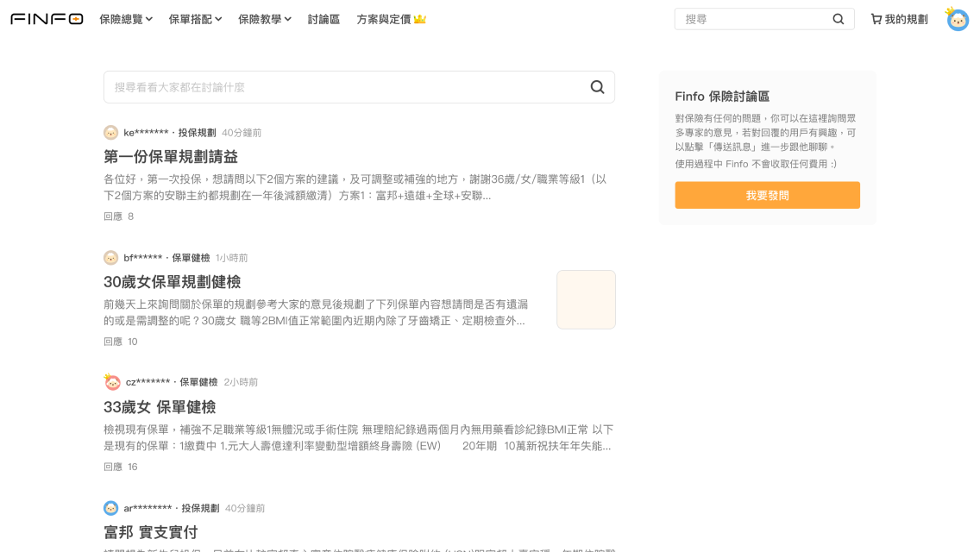
Task: Click 回應 10 reply count
Action: click(121, 342)
